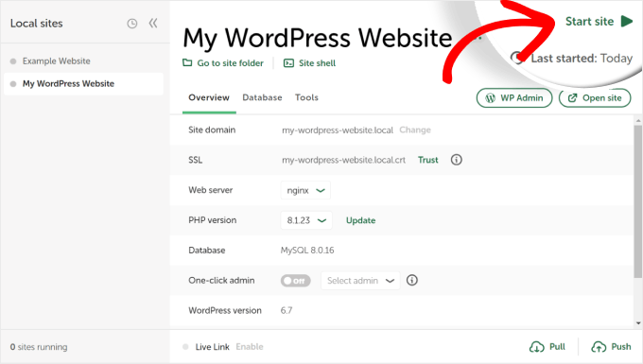Click the Open site button label
Screen dimensions: 643x364
602,98
